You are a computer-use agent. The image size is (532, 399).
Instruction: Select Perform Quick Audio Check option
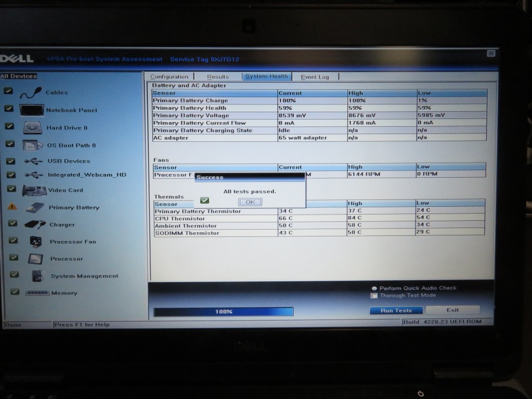click(374, 288)
